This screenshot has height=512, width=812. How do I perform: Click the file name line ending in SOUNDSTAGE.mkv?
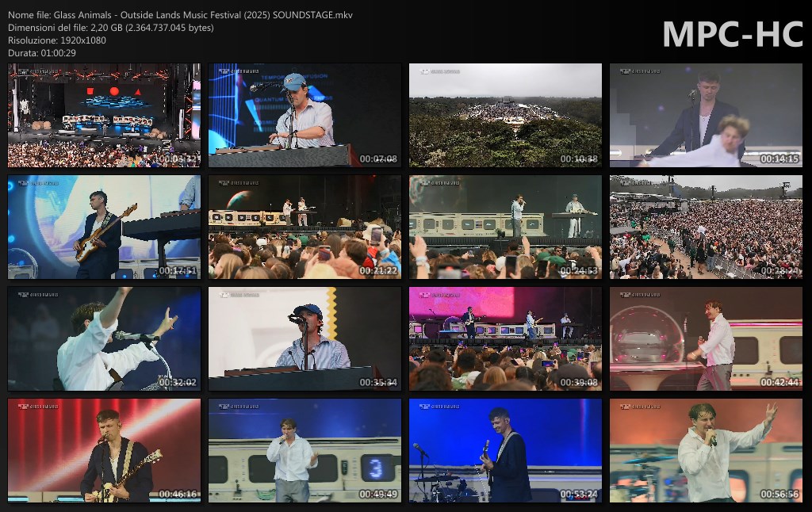(181, 15)
